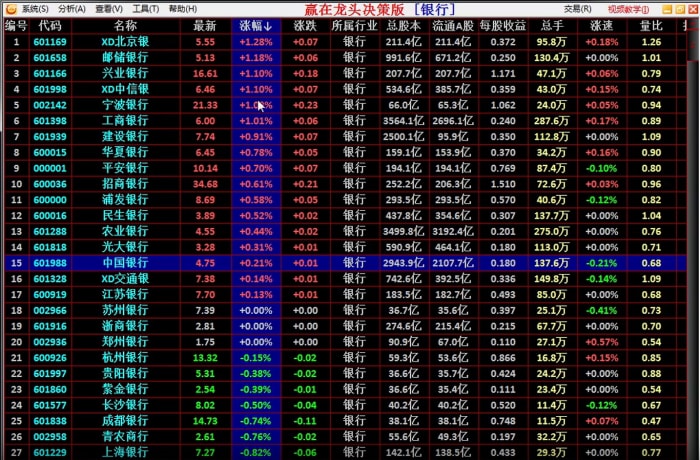This screenshot has height=460, width=700.
Task: Select stock 招商银行
Action: coord(125,184)
